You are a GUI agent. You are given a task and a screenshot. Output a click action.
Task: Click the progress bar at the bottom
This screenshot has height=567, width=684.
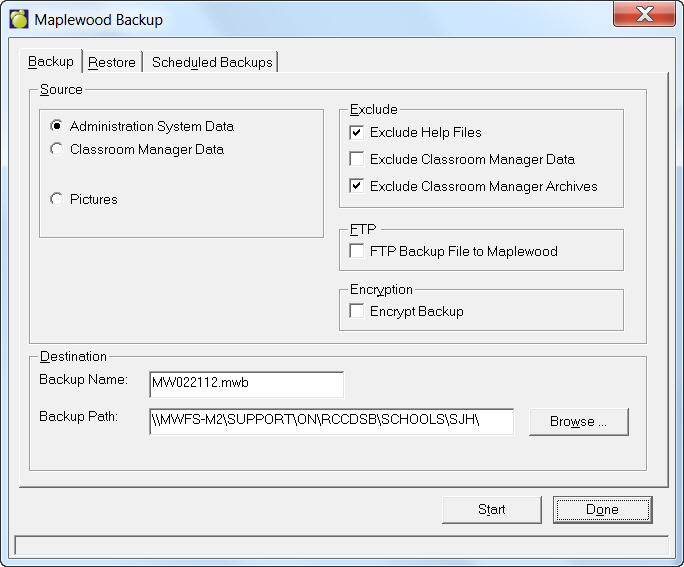click(341, 546)
